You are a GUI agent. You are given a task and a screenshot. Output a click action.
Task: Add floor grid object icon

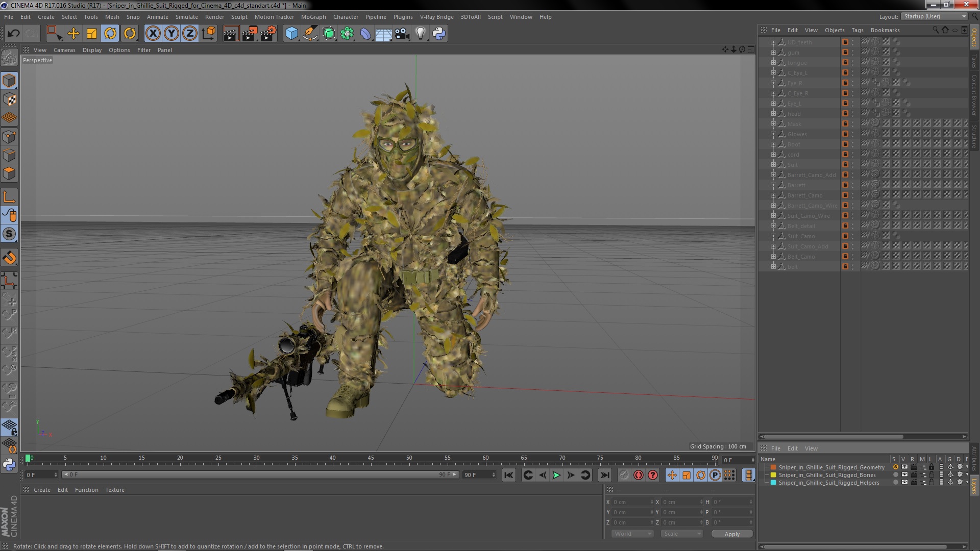click(383, 34)
